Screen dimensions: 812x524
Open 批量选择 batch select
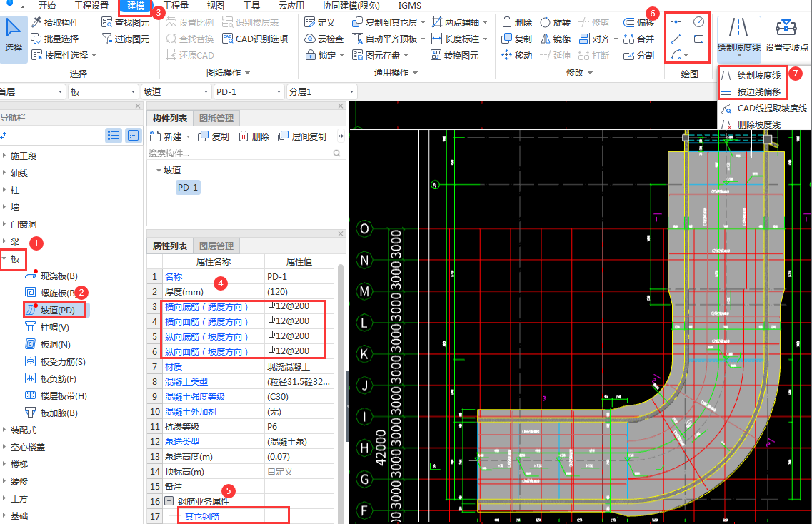click(55, 39)
